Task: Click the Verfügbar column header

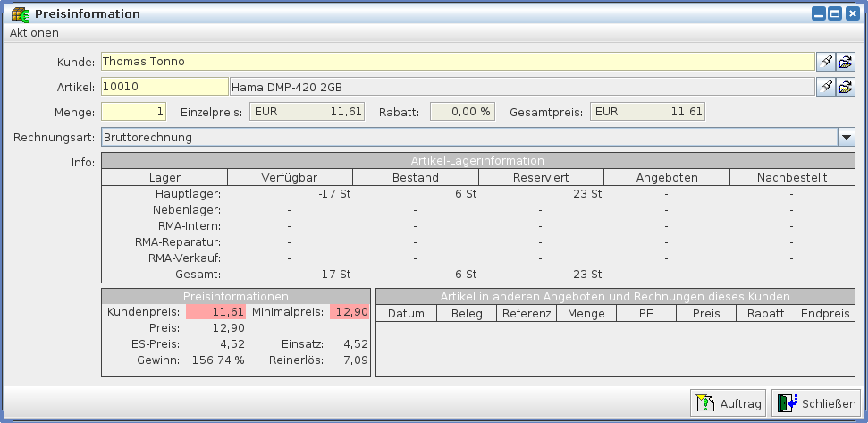Action: click(290, 177)
